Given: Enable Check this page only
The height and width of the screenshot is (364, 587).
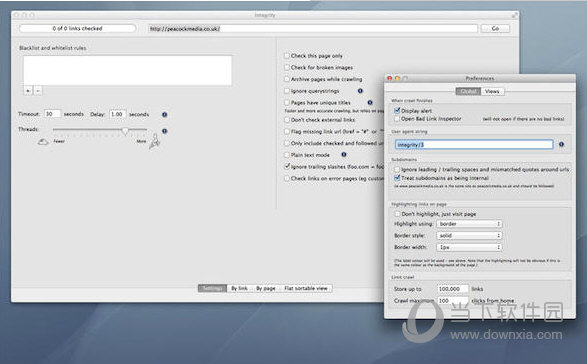Looking at the screenshot, I should click(x=287, y=56).
